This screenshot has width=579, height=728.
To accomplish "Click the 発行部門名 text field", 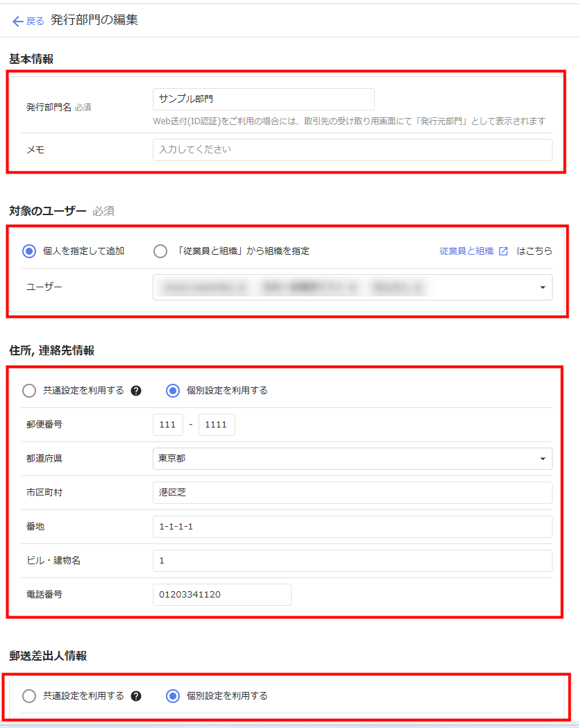I will pos(263,99).
